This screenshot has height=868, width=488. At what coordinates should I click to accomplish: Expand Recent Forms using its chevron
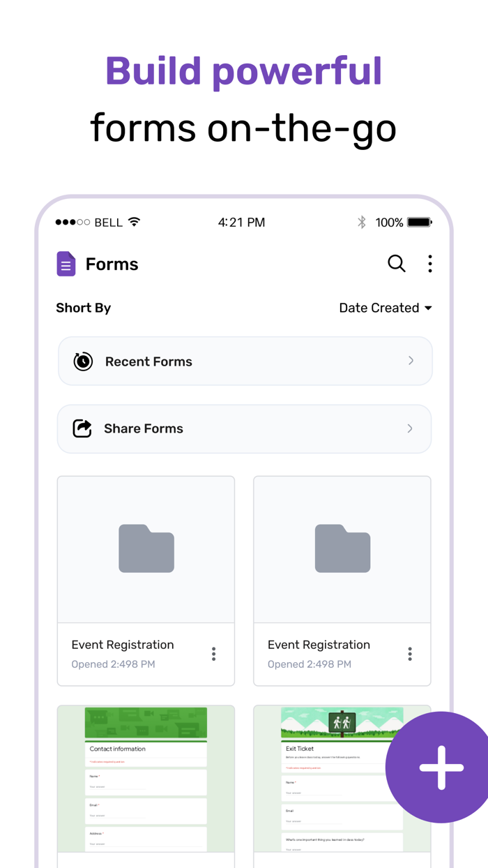411,361
